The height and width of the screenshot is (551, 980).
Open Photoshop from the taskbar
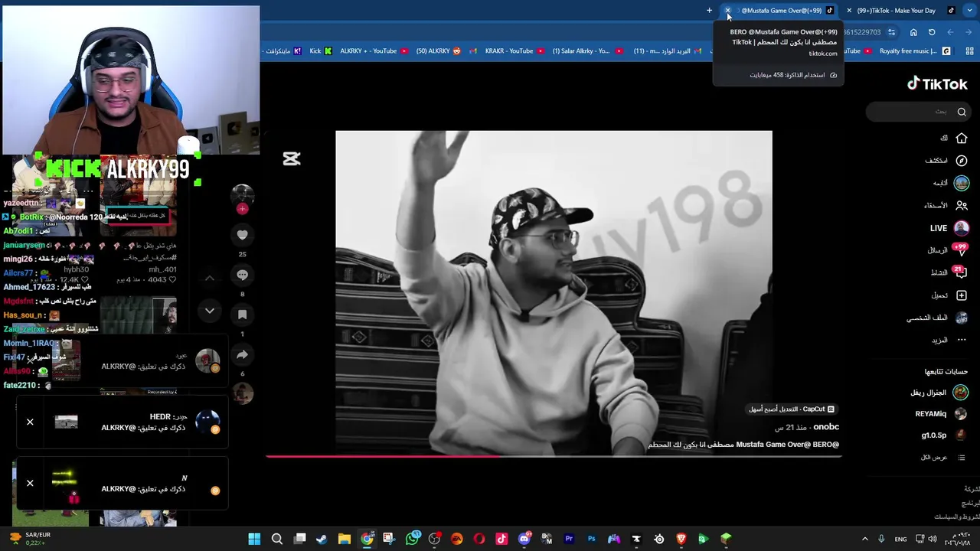point(591,539)
